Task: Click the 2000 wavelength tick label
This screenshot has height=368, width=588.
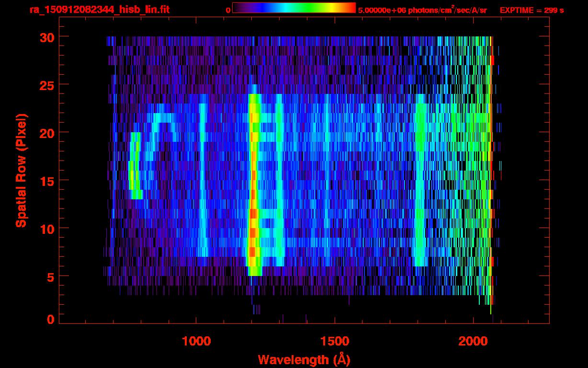Action: 473,341
